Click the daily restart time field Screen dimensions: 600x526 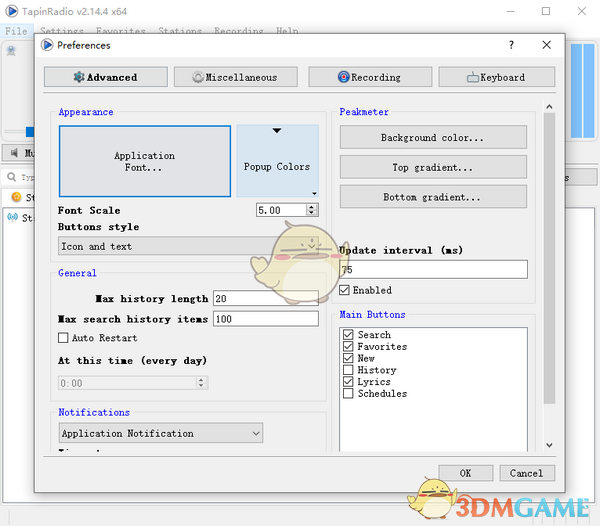click(x=127, y=383)
